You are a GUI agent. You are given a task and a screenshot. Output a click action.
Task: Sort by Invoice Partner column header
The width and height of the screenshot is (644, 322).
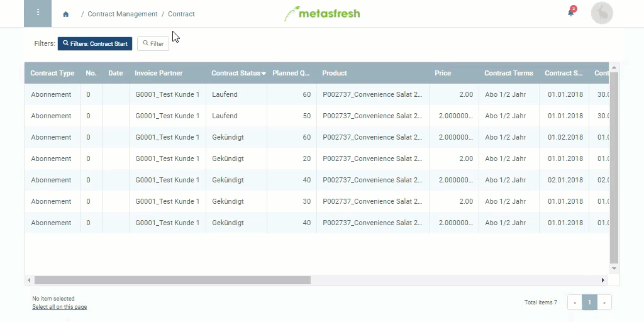click(167, 73)
